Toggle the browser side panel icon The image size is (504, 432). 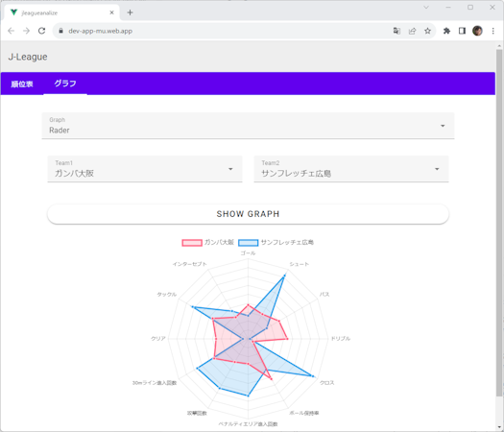(x=462, y=31)
